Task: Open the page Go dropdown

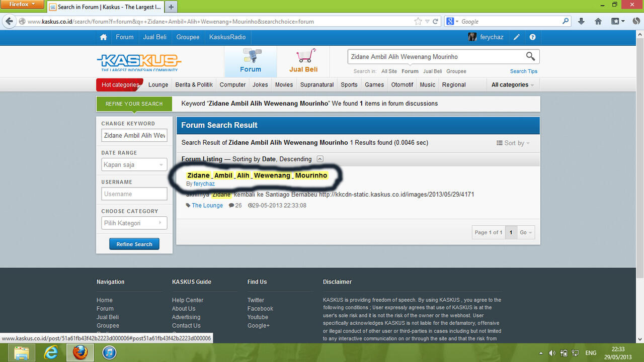Action: pos(526,232)
